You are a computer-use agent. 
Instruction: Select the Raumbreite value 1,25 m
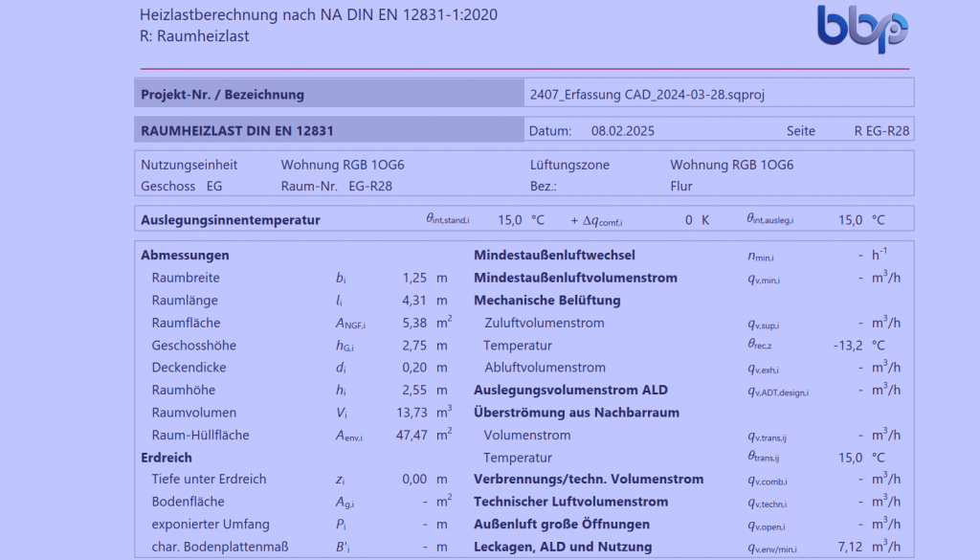412,278
